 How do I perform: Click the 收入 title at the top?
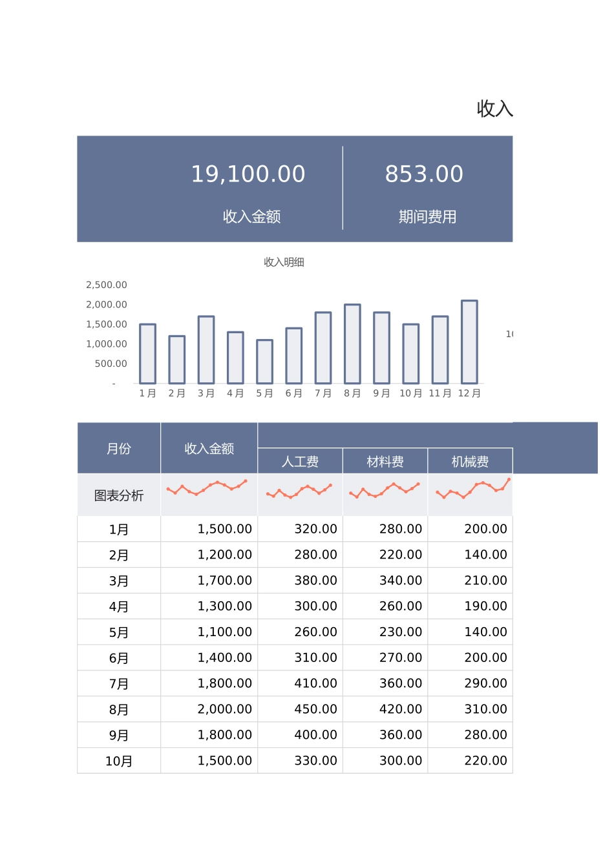[495, 108]
